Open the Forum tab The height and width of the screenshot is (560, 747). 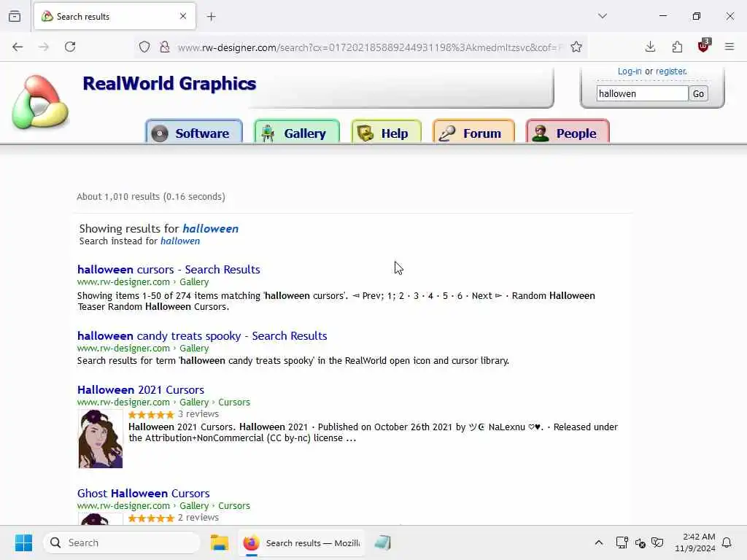473,132
